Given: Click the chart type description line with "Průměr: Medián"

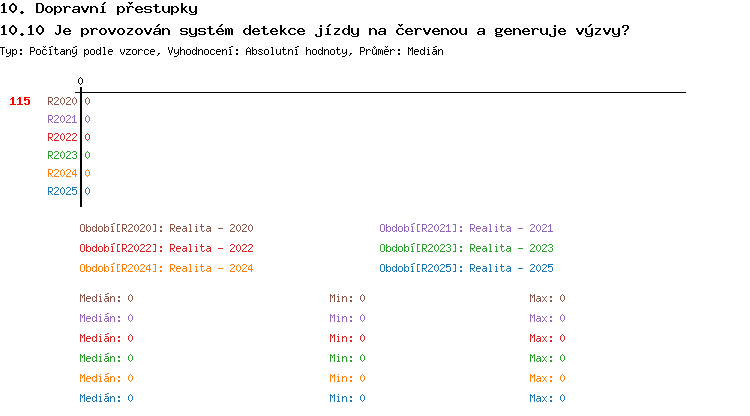Looking at the screenshot, I should pos(222,50).
